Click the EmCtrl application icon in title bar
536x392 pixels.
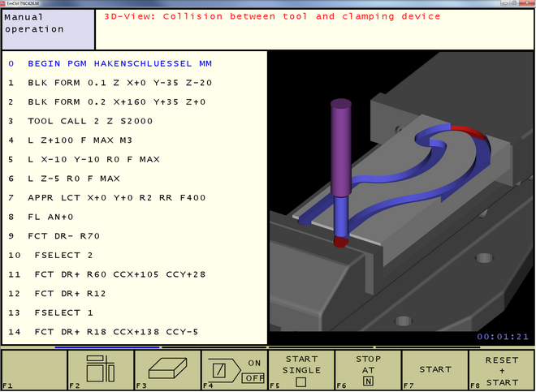[5, 3]
